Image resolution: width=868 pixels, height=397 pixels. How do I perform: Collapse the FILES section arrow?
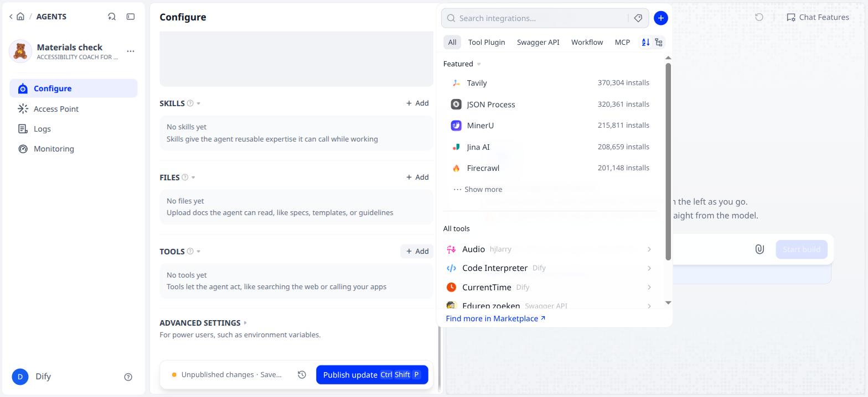click(x=193, y=177)
